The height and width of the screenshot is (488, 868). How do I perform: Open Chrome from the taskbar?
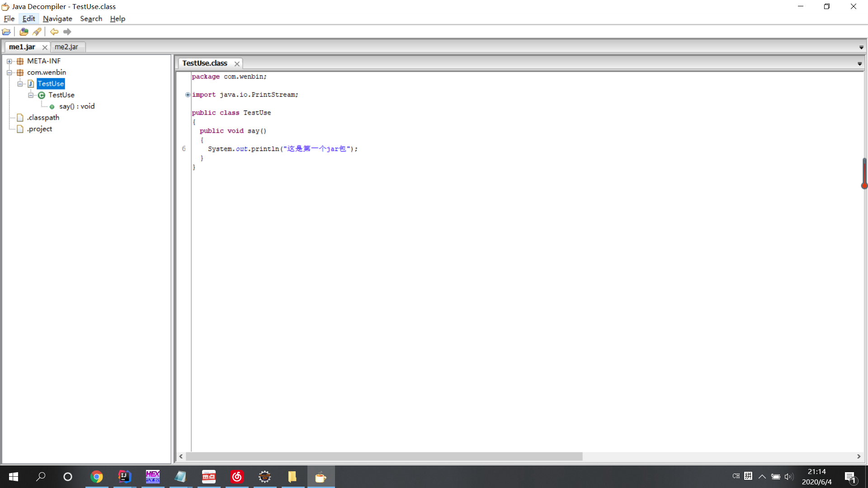96,477
